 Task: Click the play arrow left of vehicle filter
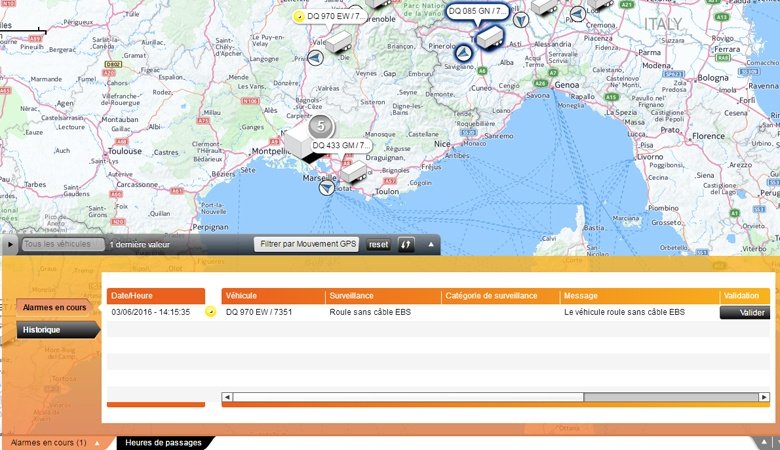10,245
